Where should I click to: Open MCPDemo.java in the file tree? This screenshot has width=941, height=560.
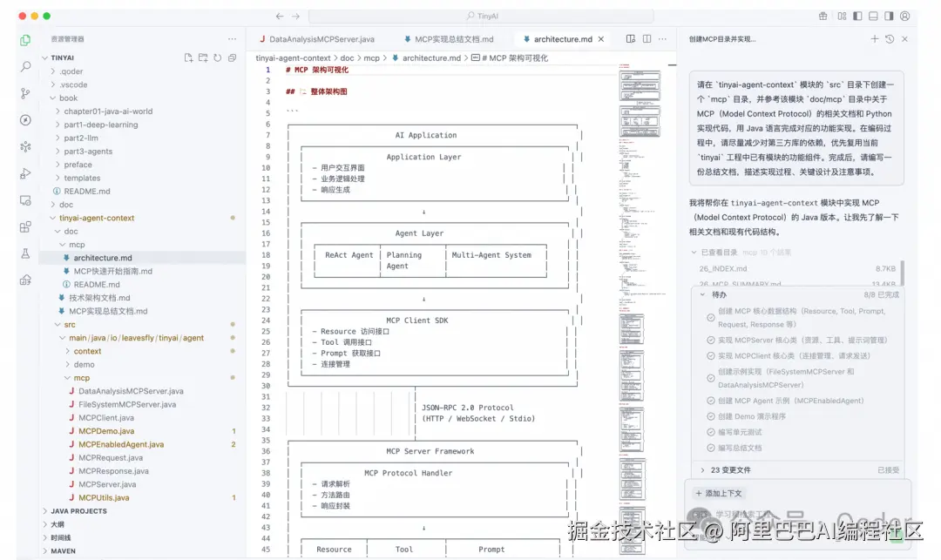click(106, 431)
